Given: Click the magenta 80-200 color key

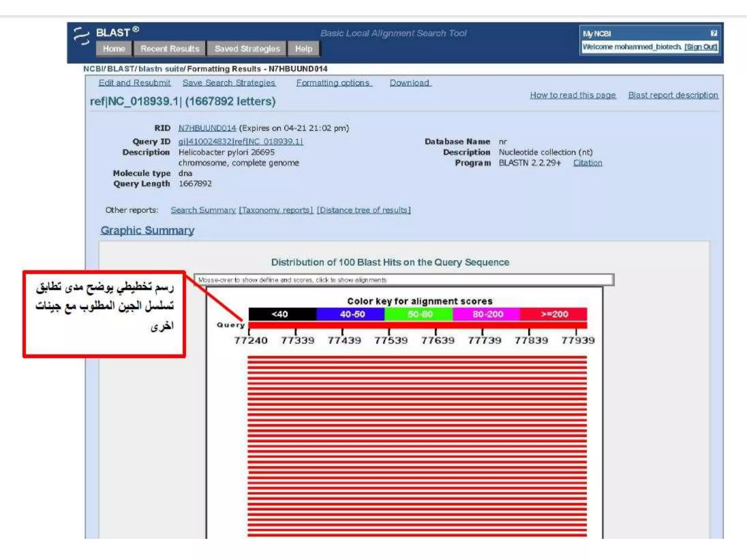Looking at the screenshot, I should [486, 314].
